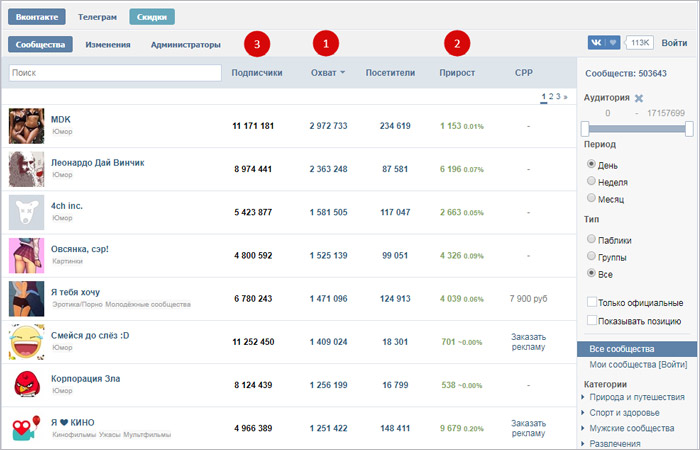Go to results page 2
The height and width of the screenshot is (450, 700).
point(551,96)
